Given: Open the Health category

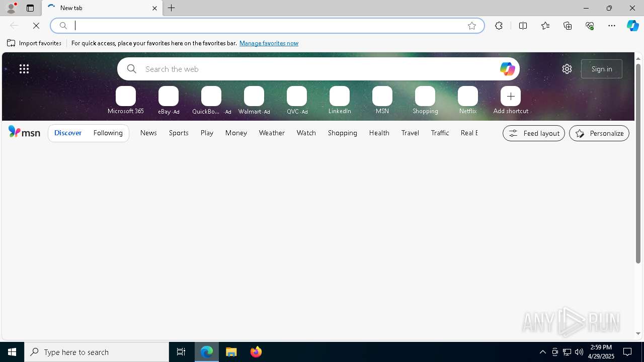Looking at the screenshot, I should coord(379,133).
